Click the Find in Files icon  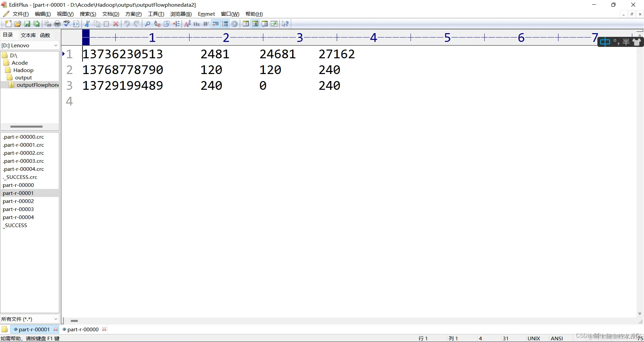click(x=167, y=24)
